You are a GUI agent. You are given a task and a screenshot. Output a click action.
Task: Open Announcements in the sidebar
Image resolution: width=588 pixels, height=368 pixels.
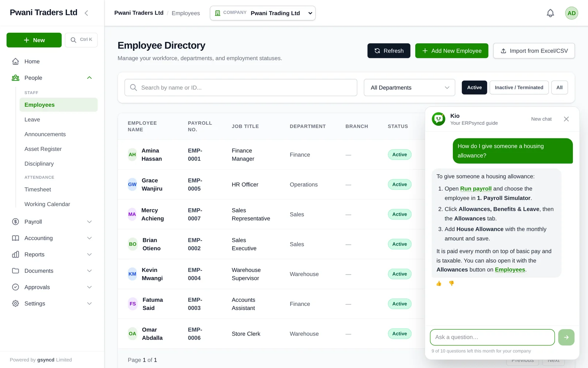point(58,134)
